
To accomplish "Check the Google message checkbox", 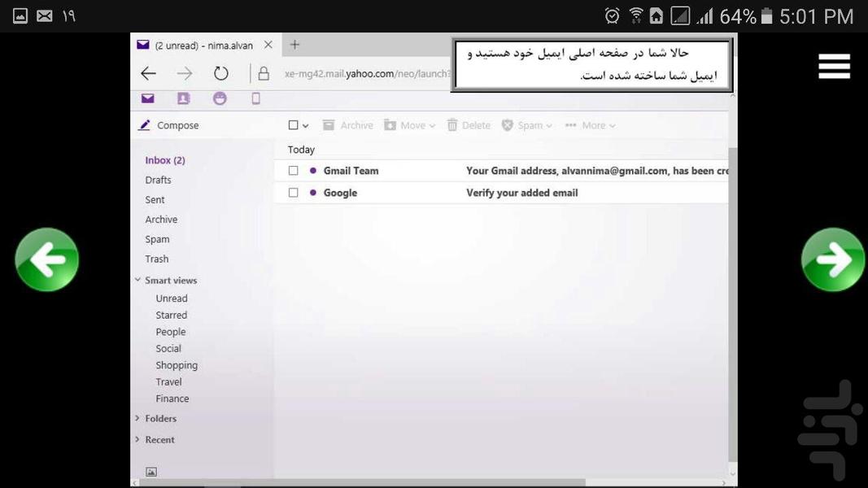I will pyautogui.click(x=294, y=193).
